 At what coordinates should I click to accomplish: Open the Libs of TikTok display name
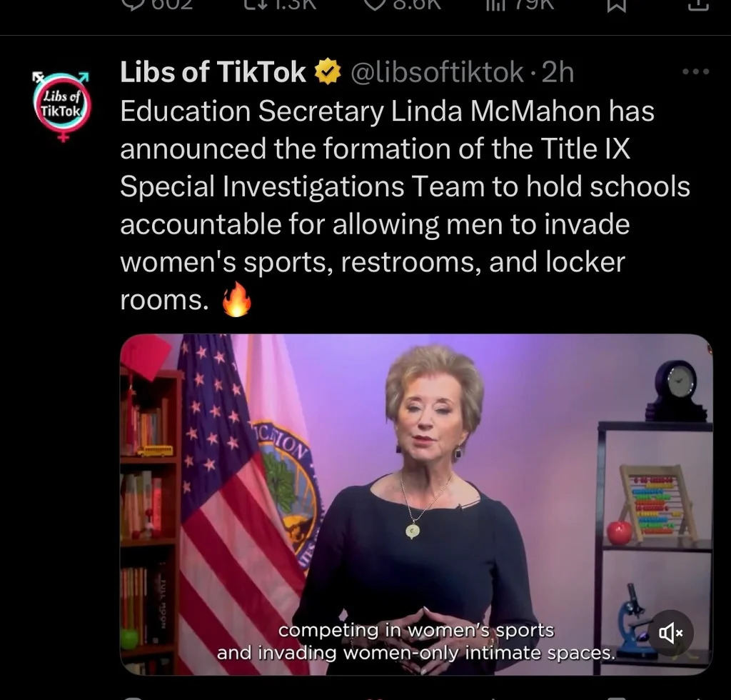213,72
